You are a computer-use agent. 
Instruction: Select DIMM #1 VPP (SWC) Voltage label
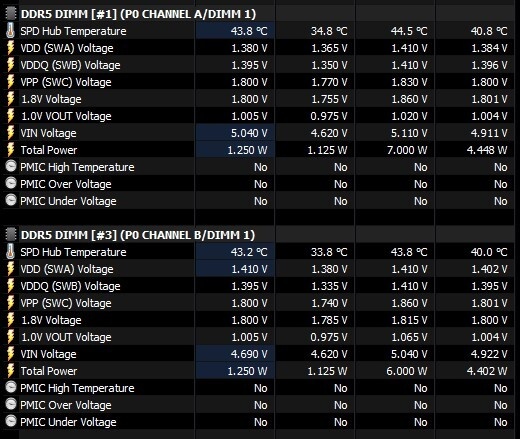[x=66, y=82]
